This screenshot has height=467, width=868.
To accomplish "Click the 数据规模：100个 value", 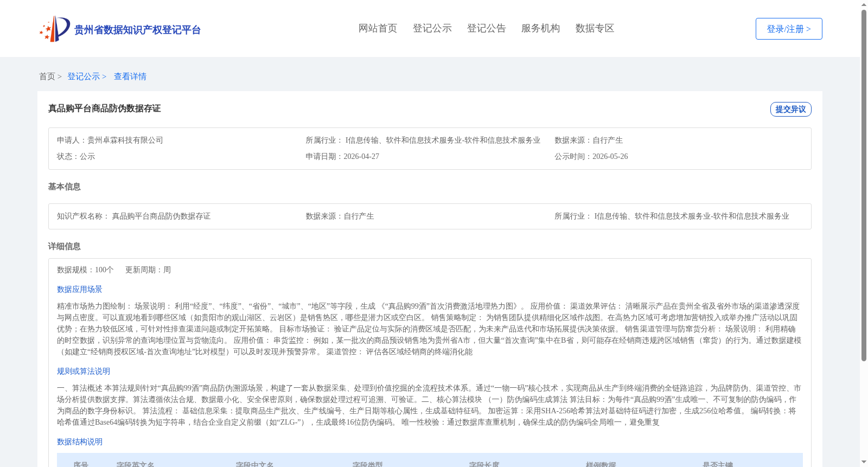I will click(85, 270).
